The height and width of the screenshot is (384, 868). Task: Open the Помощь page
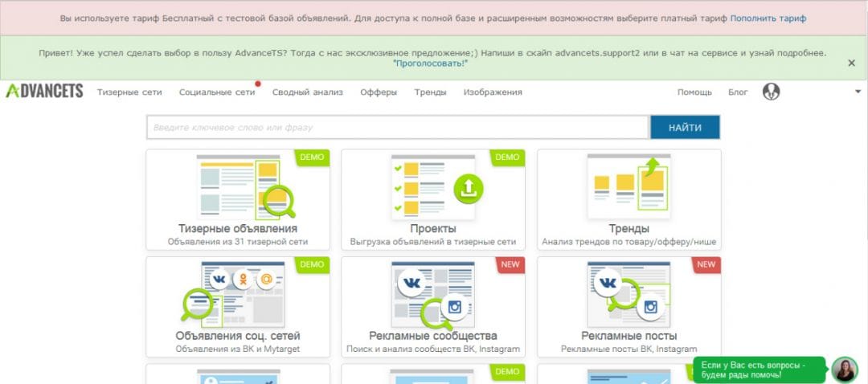[x=694, y=92]
